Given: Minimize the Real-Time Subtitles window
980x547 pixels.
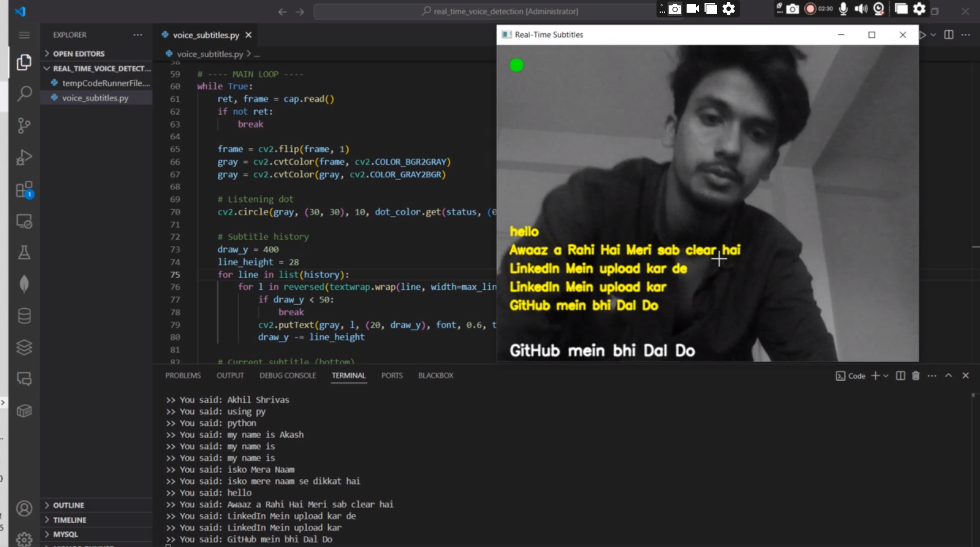Looking at the screenshot, I should 841,35.
